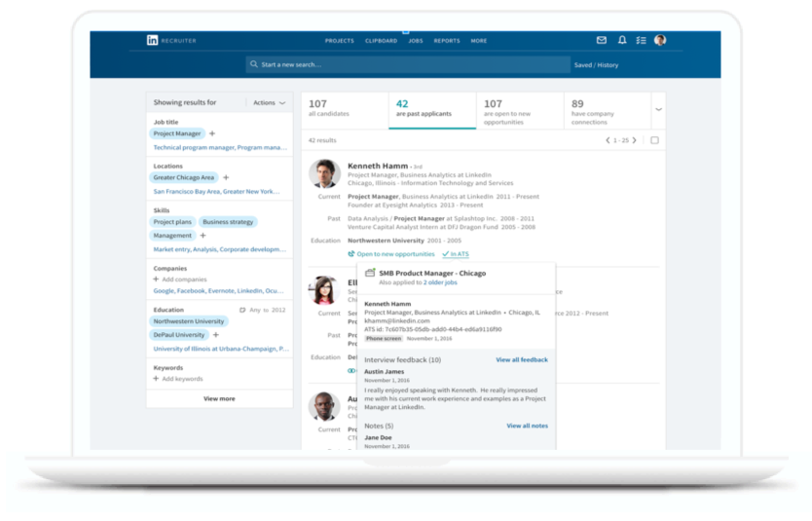Screen dimensions: 812x521
Task: Click the Add keywords plus icon
Action: pos(156,379)
